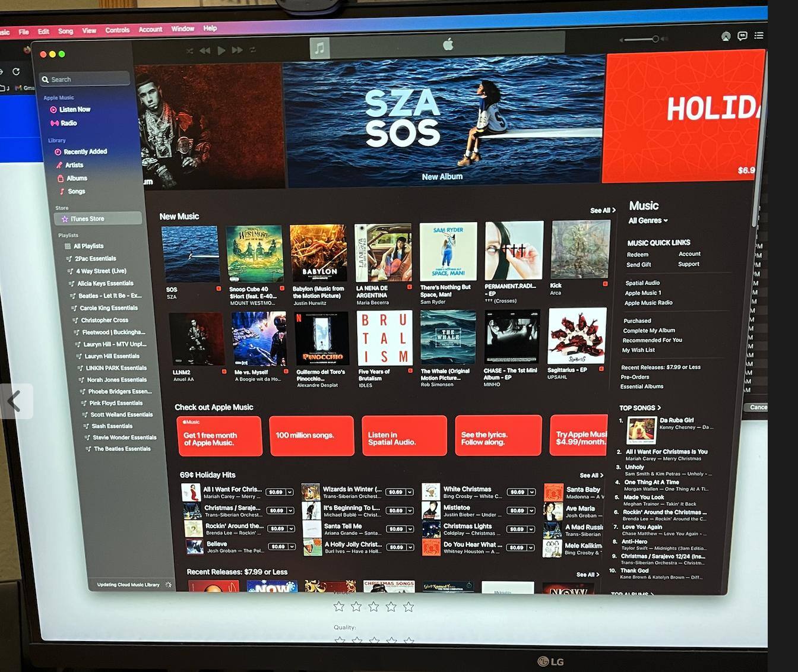
Task: Go back to the previous track
Action: coord(205,51)
